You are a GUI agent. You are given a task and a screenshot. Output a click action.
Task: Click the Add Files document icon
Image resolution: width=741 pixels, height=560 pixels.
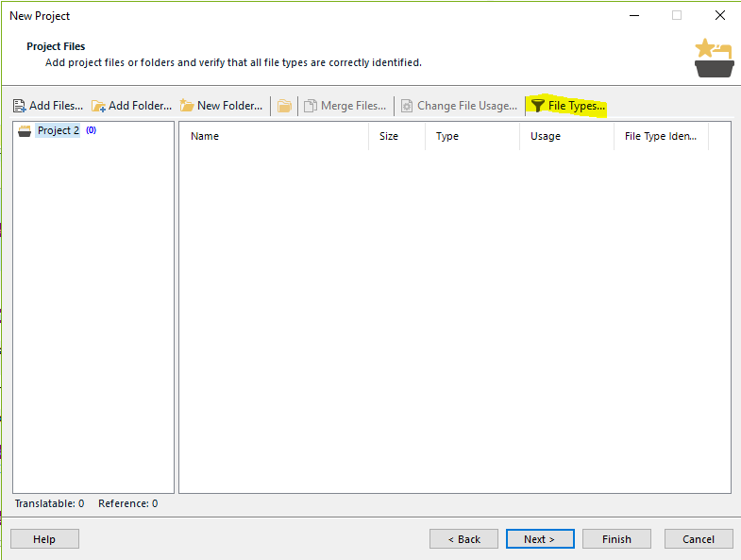[x=20, y=106]
